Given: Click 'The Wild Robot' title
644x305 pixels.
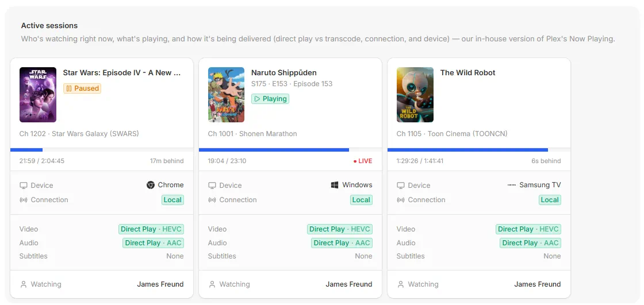Looking at the screenshot, I should [467, 72].
